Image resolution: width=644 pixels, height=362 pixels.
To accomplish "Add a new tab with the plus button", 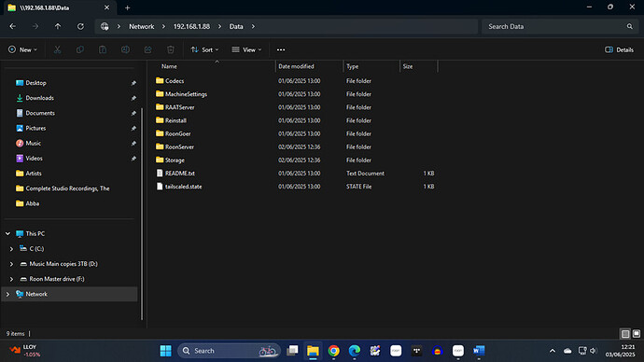I will pos(127,7).
